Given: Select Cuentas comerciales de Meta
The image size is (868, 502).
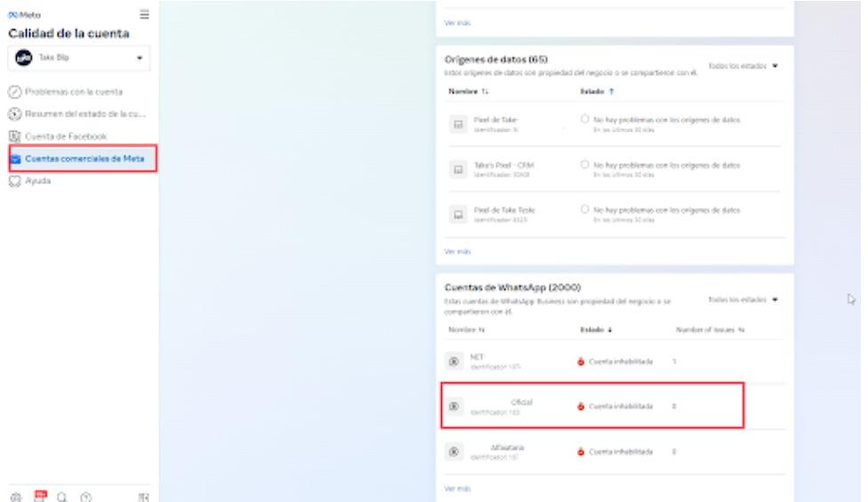Looking at the screenshot, I should pyautogui.click(x=83, y=159).
